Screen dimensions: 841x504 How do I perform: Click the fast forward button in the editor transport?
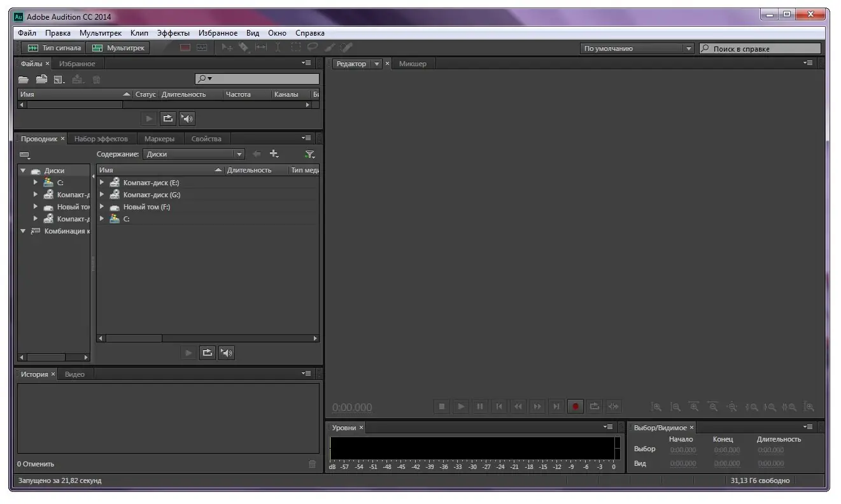[x=537, y=406]
